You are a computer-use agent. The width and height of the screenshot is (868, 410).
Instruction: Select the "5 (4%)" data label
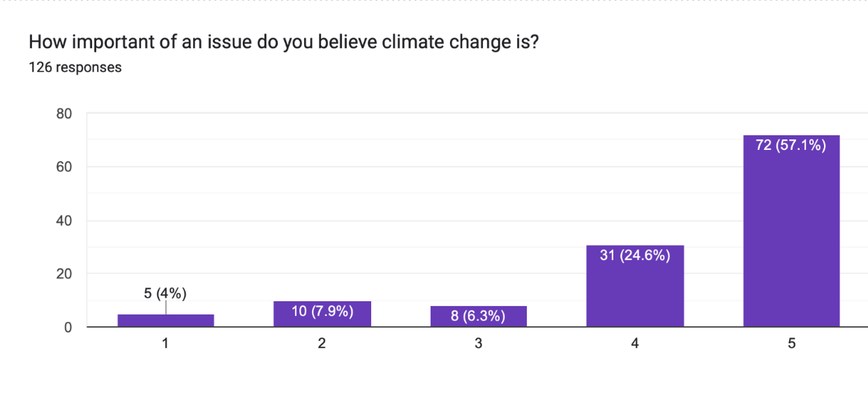165,294
